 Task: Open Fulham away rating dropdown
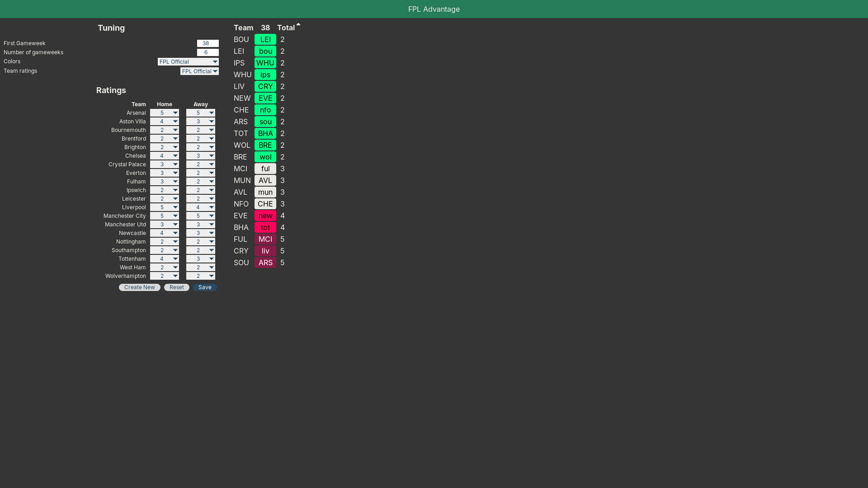(x=201, y=182)
